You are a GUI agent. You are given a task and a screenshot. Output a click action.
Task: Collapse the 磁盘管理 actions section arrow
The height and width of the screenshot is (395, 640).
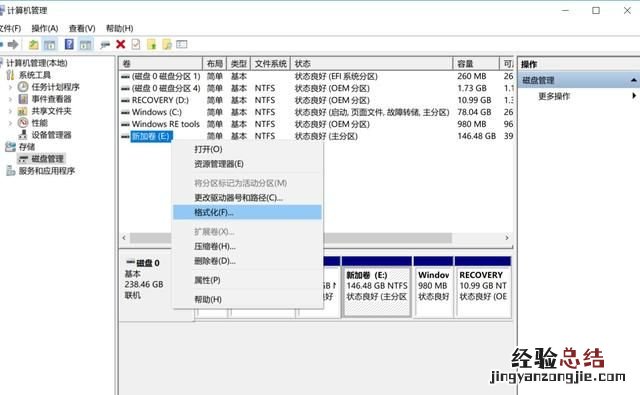[633, 80]
